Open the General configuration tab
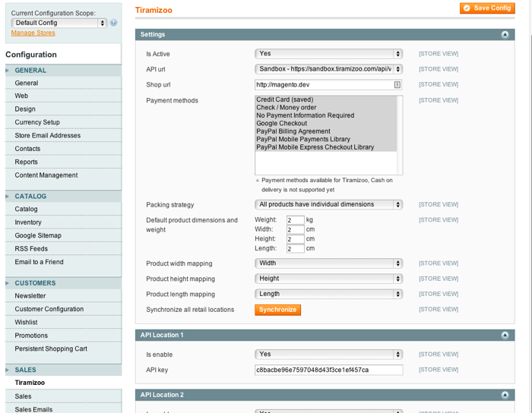This screenshot has height=413, width=532. coord(63,83)
